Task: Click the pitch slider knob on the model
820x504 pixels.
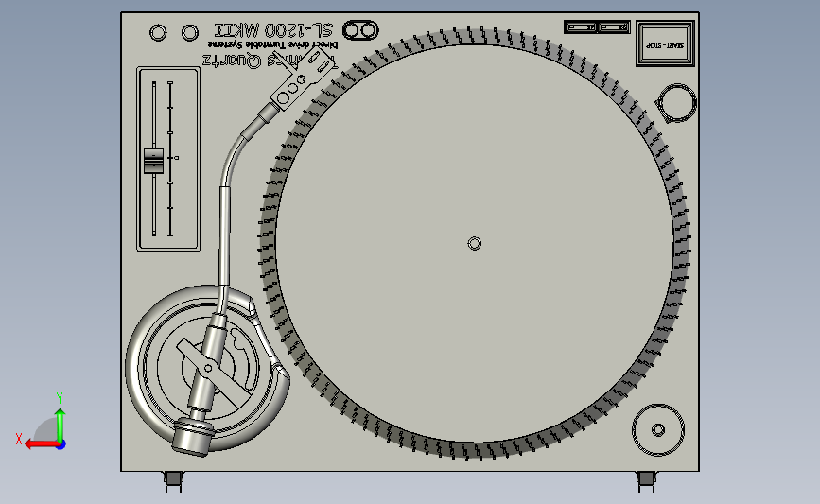Action: pos(154,160)
